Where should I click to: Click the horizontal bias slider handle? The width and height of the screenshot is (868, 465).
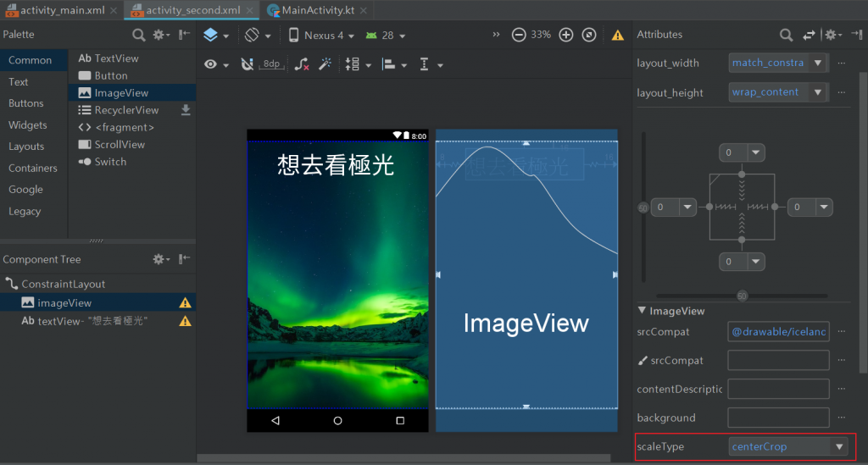(x=742, y=296)
